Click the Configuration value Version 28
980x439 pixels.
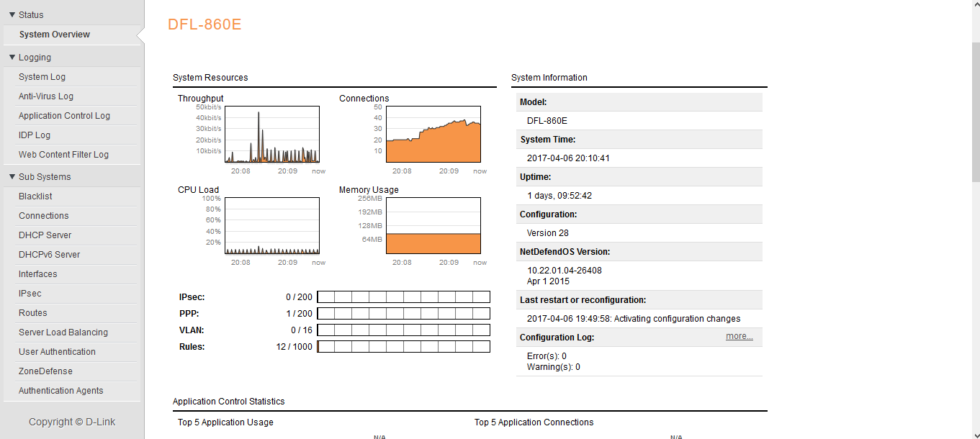(x=548, y=233)
